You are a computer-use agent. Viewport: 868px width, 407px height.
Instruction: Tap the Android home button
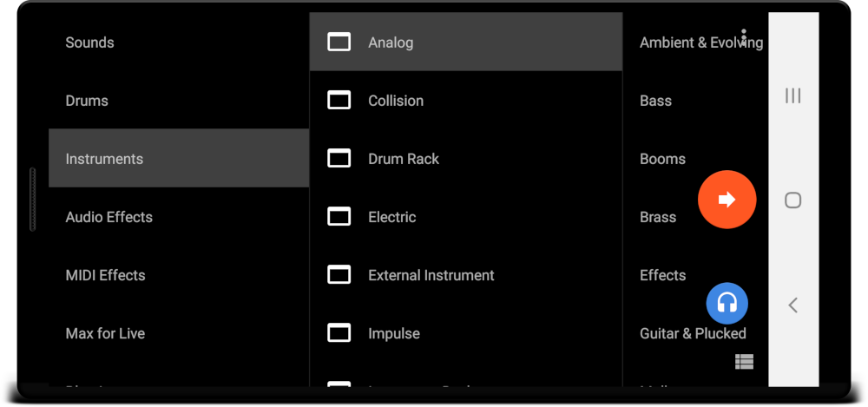[x=792, y=200]
